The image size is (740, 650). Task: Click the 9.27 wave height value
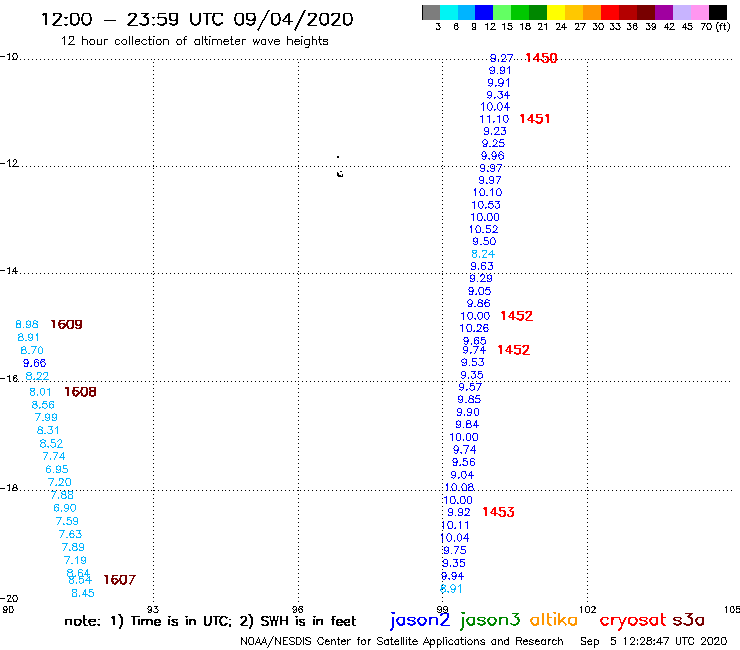[x=501, y=58]
